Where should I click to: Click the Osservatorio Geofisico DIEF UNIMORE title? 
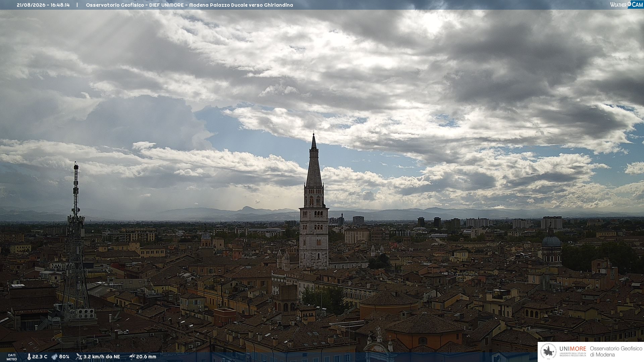click(190, 5)
